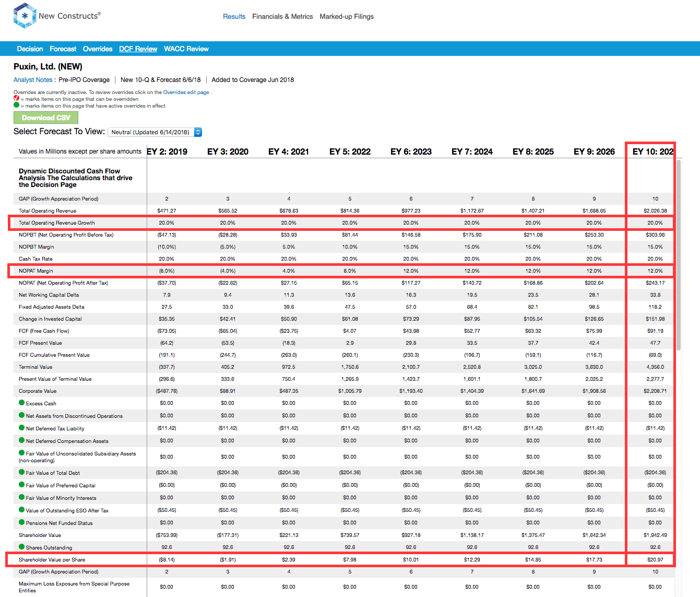Click the FCF Cumulative Present Value label

coord(54,355)
